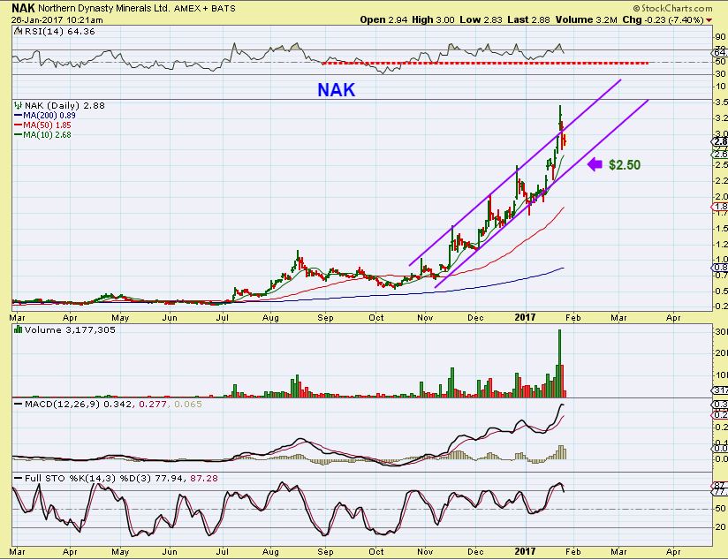Image resolution: width=728 pixels, height=560 pixels.
Task: Click the MA(50) 1.85 legend entry
Action: click(x=47, y=125)
